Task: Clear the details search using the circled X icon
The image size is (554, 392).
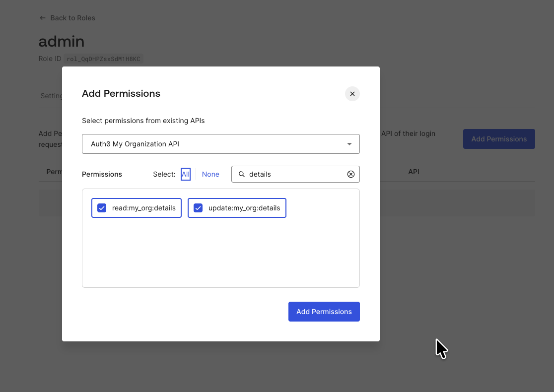Action: point(351,174)
